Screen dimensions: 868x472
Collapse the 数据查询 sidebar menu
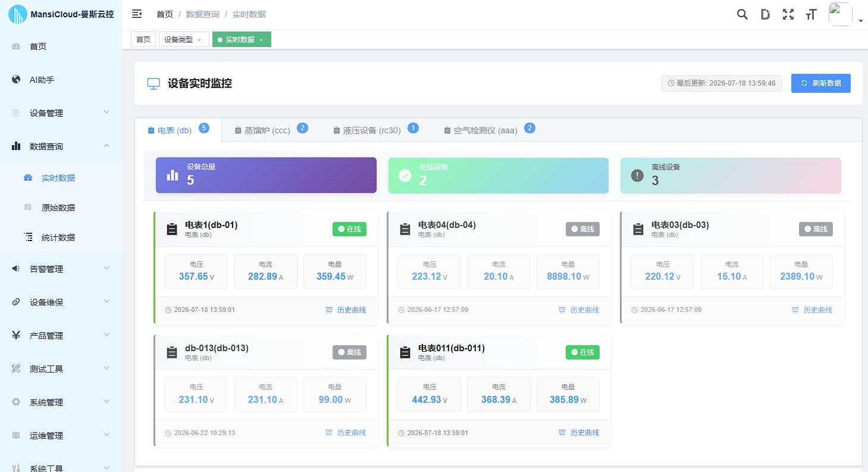61,146
